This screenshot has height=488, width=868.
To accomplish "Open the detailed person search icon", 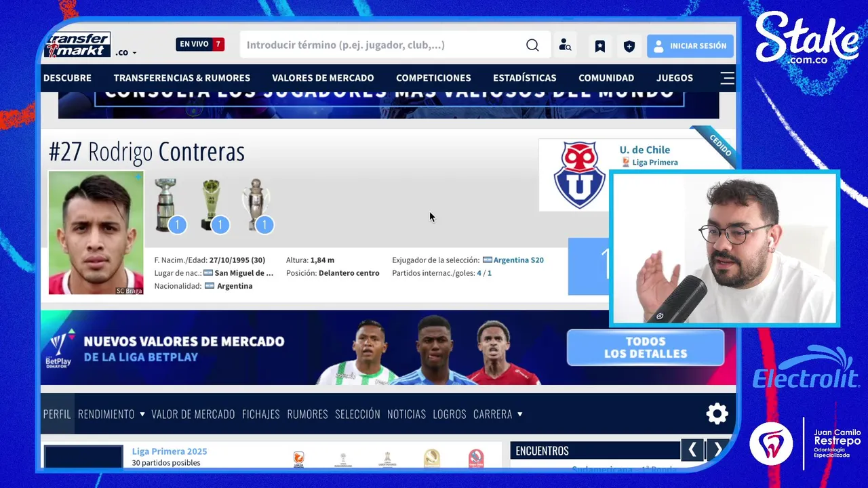I will click(565, 45).
